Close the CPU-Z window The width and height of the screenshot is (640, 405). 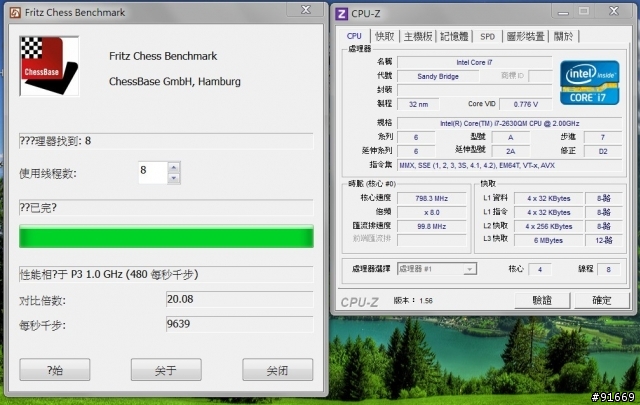[x=614, y=11]
